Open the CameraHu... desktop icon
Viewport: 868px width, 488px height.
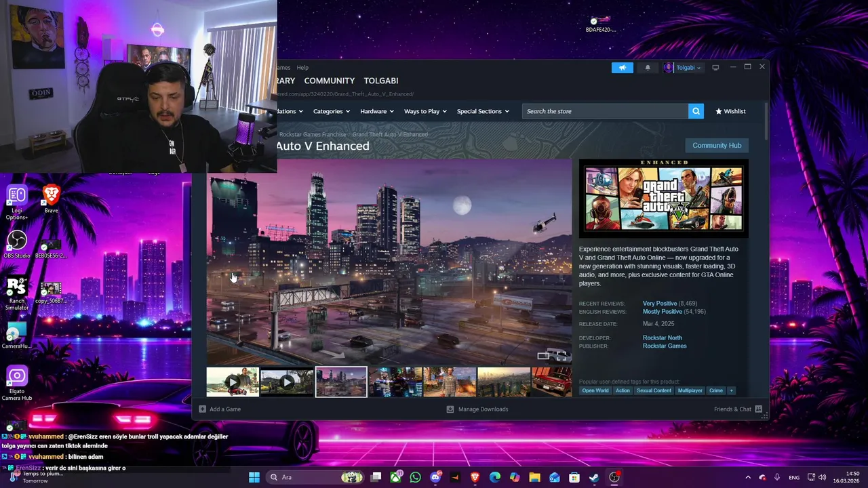(17, 335)
